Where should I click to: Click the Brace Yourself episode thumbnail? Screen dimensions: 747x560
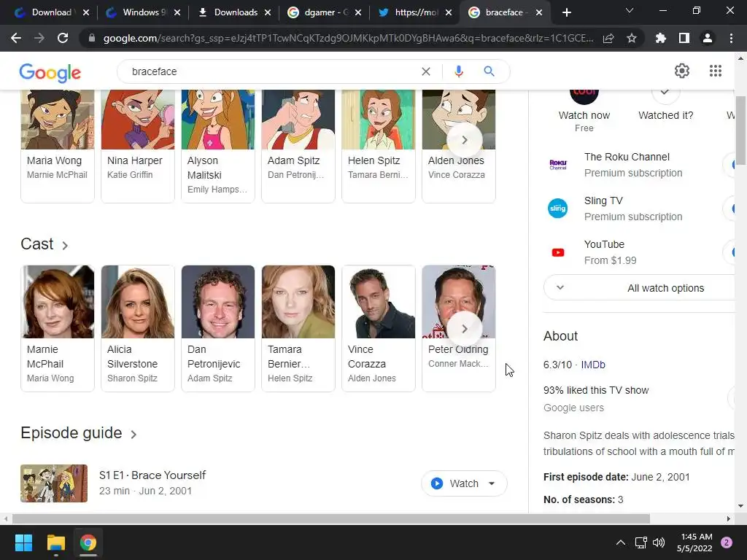pos(54,483)
